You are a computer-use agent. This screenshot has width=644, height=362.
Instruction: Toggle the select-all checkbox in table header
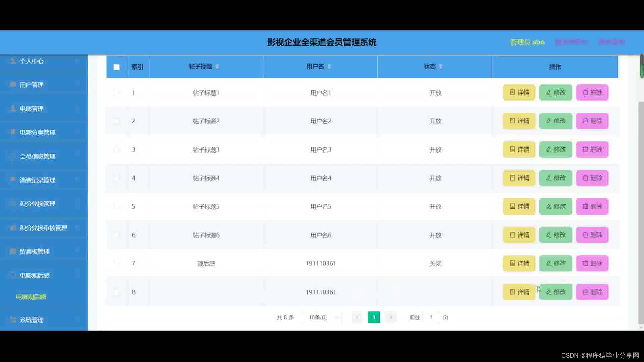click(x=116, y=67)
